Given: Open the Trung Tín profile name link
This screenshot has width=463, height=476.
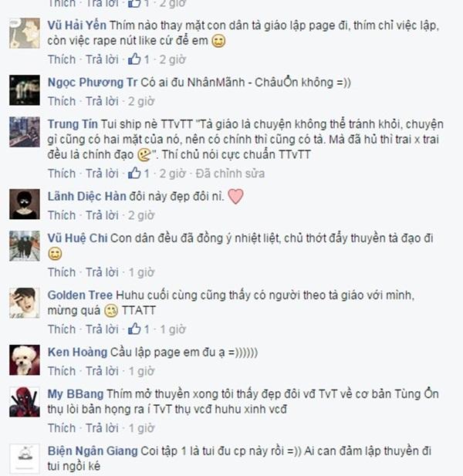Looking at the screenshot, I should click(x=73, y=124).
